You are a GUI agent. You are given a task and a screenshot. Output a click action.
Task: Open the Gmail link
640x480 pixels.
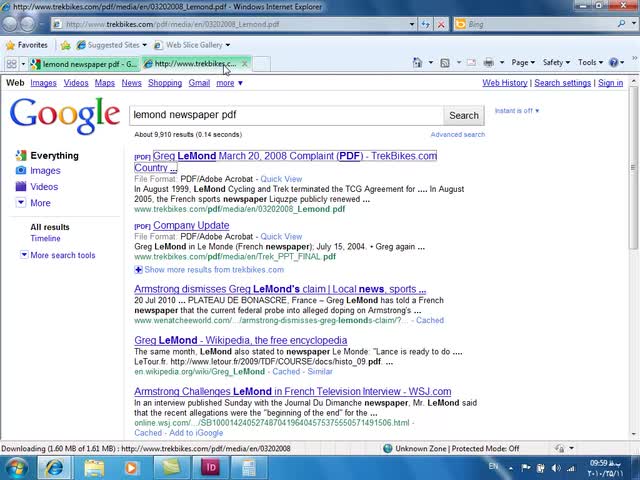click(x=199, y=83)
